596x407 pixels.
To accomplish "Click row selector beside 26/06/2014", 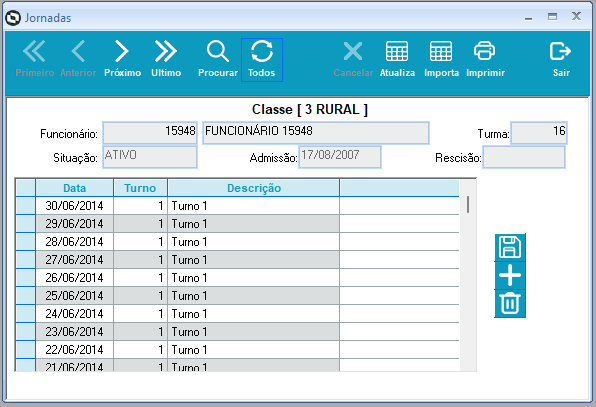I will 26,278.
